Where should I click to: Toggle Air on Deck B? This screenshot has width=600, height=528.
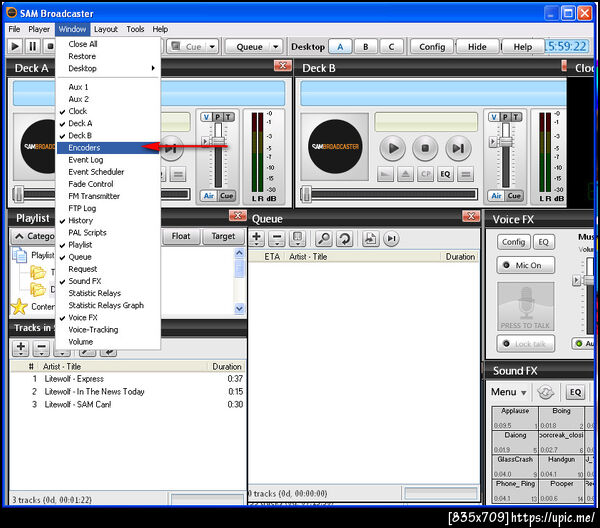(x=496, y=196)
